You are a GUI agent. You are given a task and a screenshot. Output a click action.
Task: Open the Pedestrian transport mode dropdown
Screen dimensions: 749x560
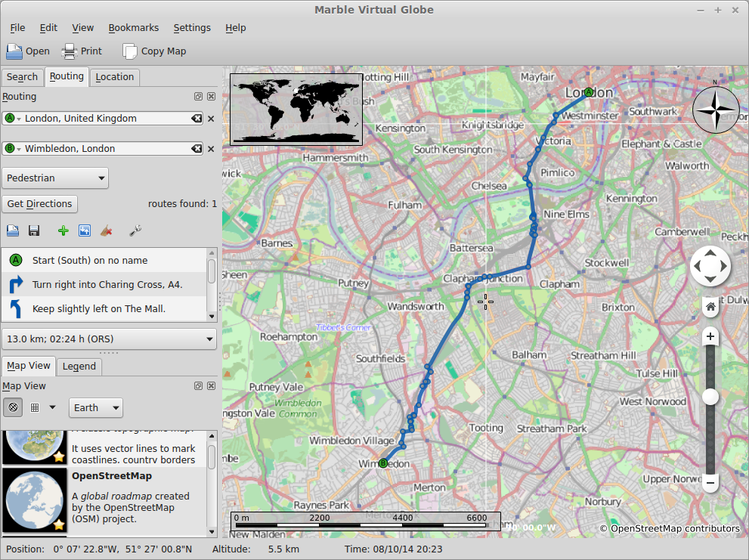click(55, 178)
